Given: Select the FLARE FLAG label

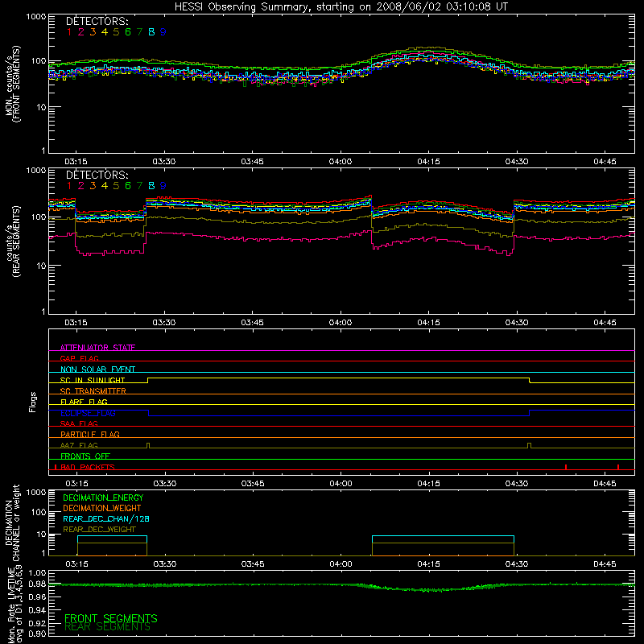Looking at the screenshot, I should tap(84, 402).
